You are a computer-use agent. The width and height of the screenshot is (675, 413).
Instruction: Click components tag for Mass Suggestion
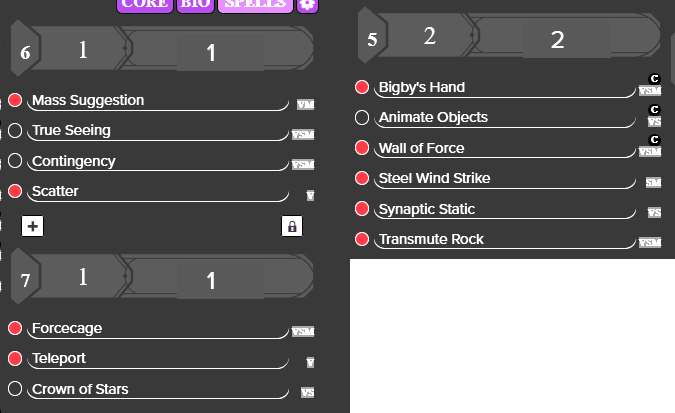(306, 105)
